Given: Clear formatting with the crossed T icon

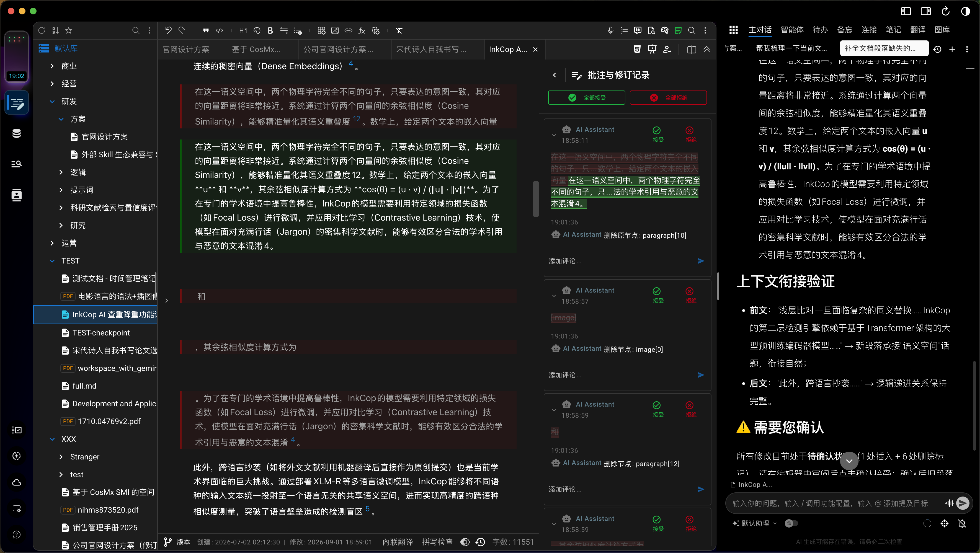Looking at the screenshot, I should coord(399,30).
